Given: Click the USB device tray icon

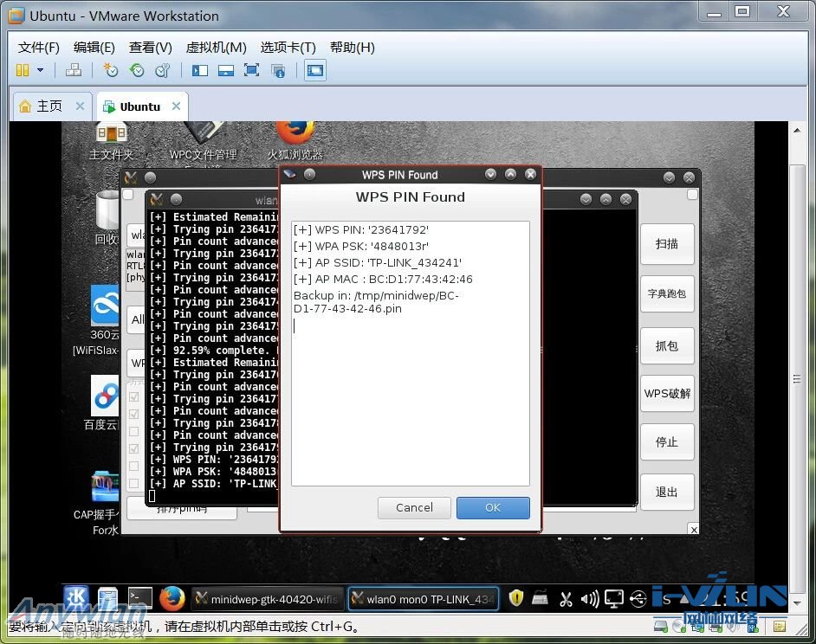Looking at the screenshot, I should 638,599.
